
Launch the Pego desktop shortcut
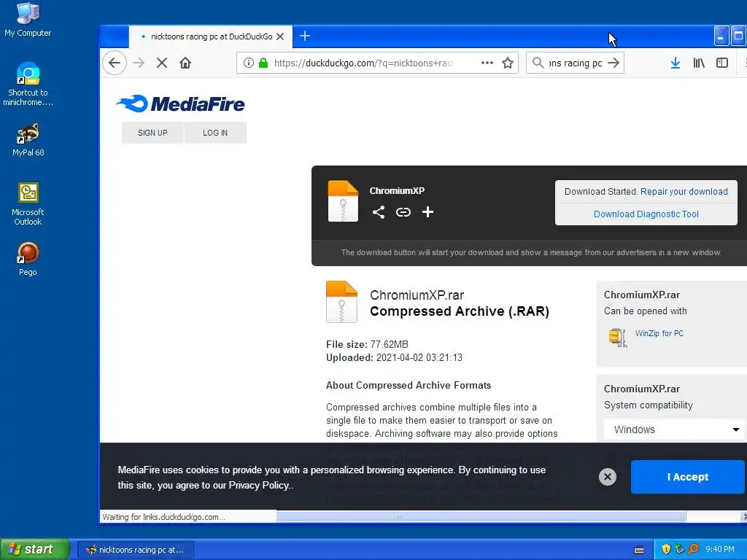point(28,259)
